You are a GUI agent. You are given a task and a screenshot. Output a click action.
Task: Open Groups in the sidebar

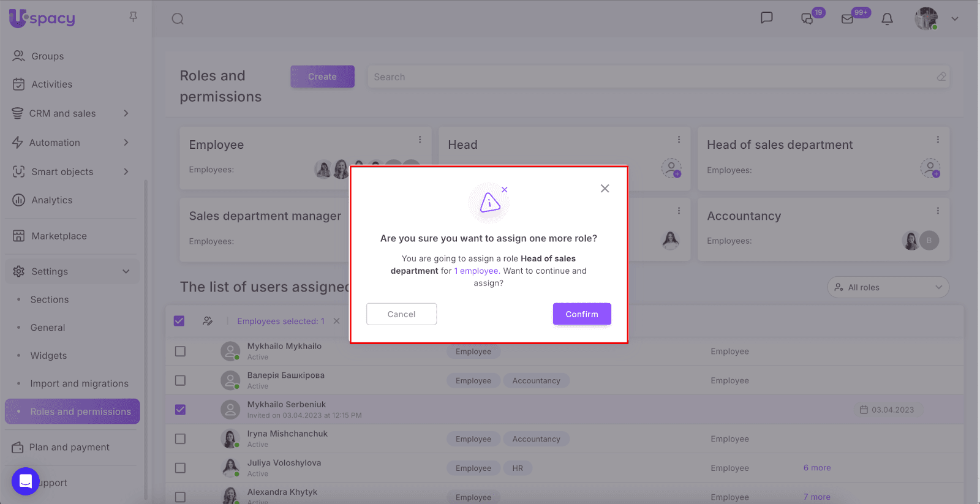click(x=47, y=56)
